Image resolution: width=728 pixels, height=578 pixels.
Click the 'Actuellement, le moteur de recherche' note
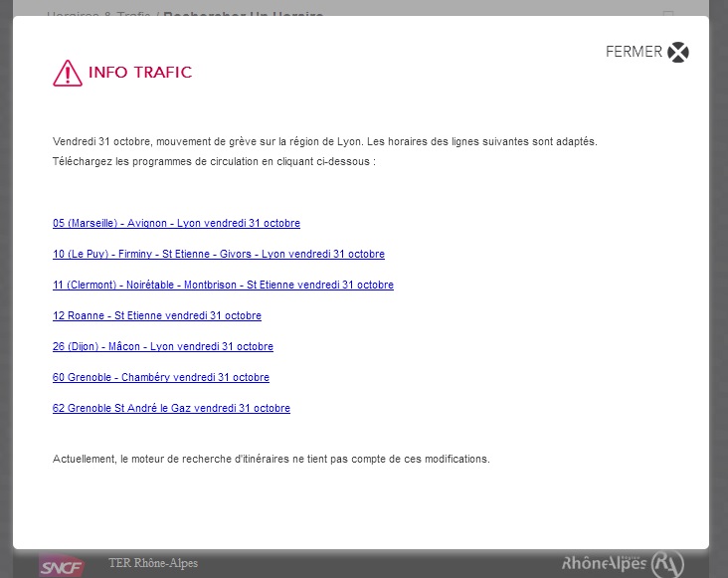pos(271,460)
